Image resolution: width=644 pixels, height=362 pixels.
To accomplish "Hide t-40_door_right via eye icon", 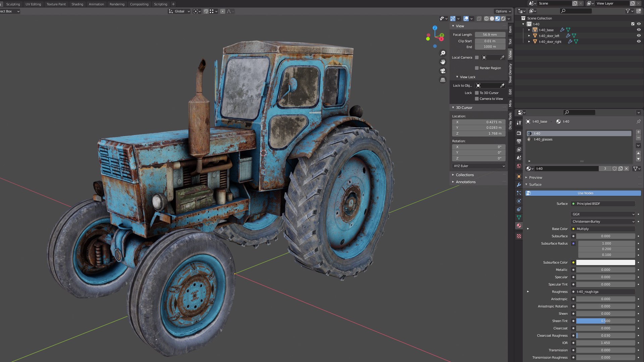I will click(639, 42).
